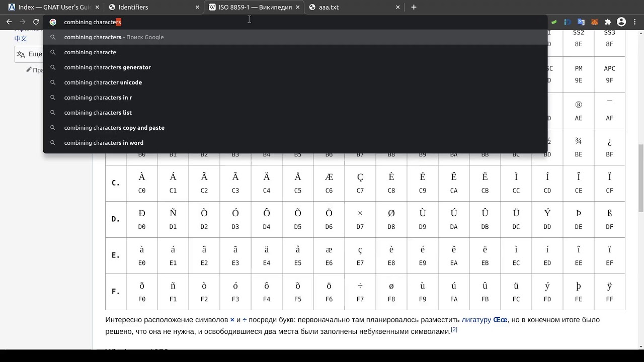Click the 中文 language link
This screenshot has height=362, width=644.
click(21, 39)
